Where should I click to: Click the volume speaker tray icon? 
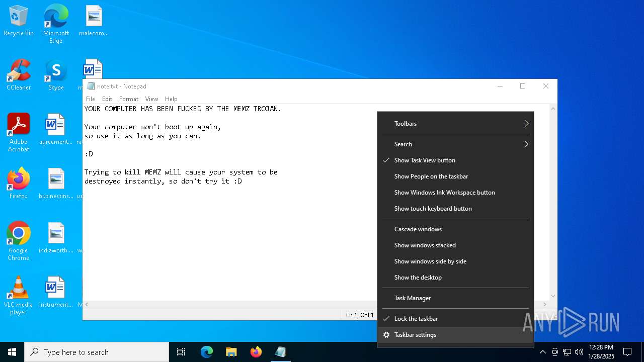(579, 352)
